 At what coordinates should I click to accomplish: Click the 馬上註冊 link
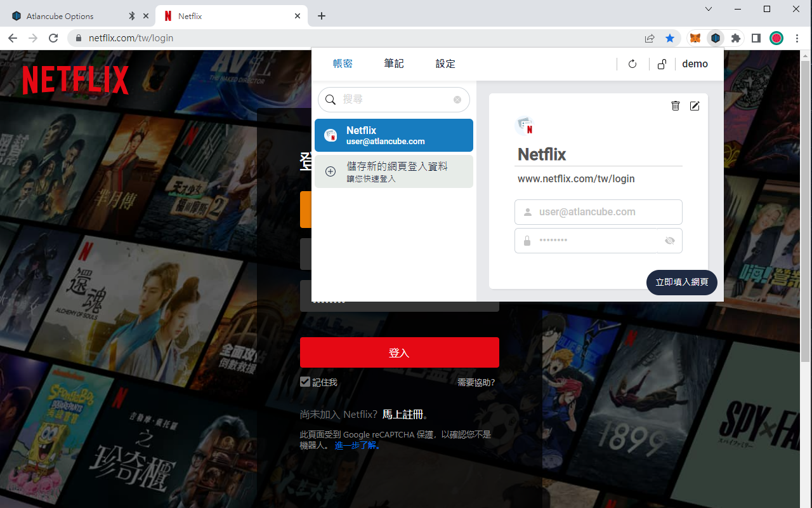[x=402, y=414]
